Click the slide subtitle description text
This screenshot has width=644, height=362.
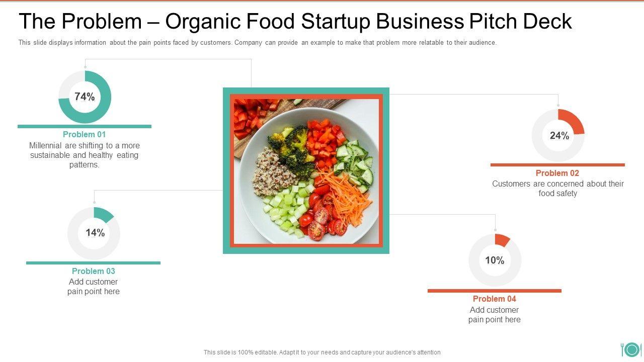[x=258, y=43]
